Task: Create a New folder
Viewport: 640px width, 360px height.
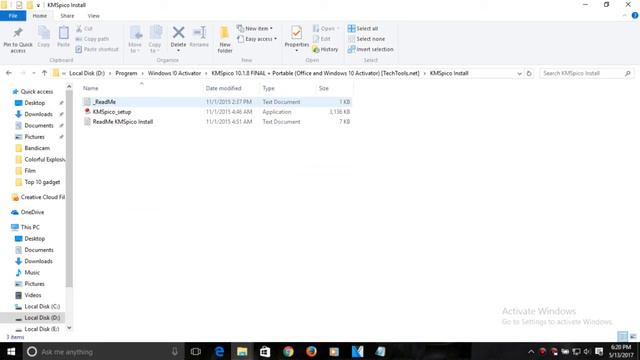Action: (224, 39)
